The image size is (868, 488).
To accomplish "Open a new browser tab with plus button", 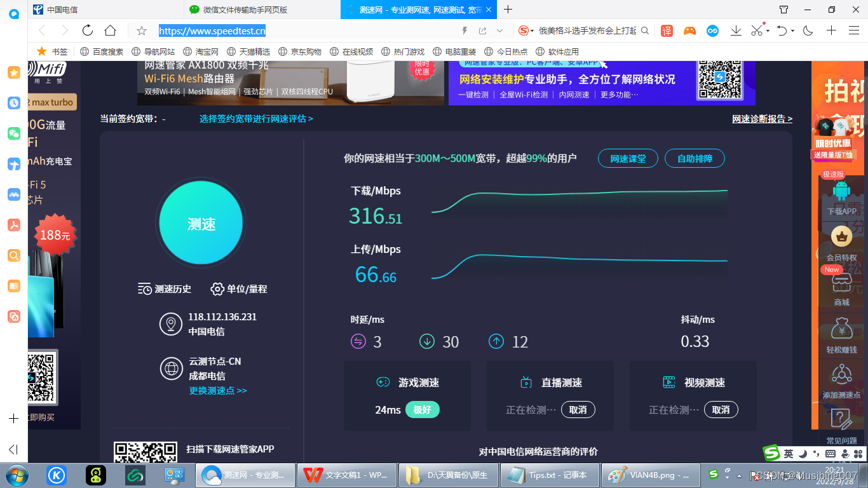I will [x=508, y=10].
